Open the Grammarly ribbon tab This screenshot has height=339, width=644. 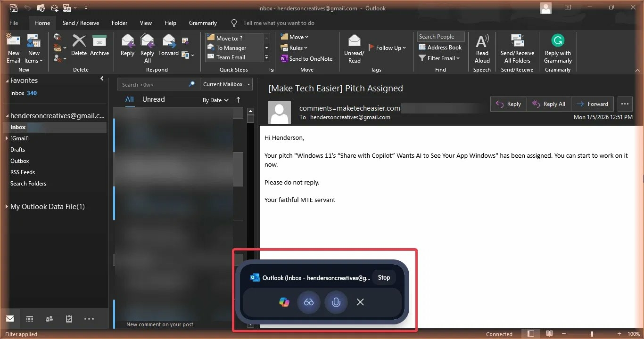[203, 23]
